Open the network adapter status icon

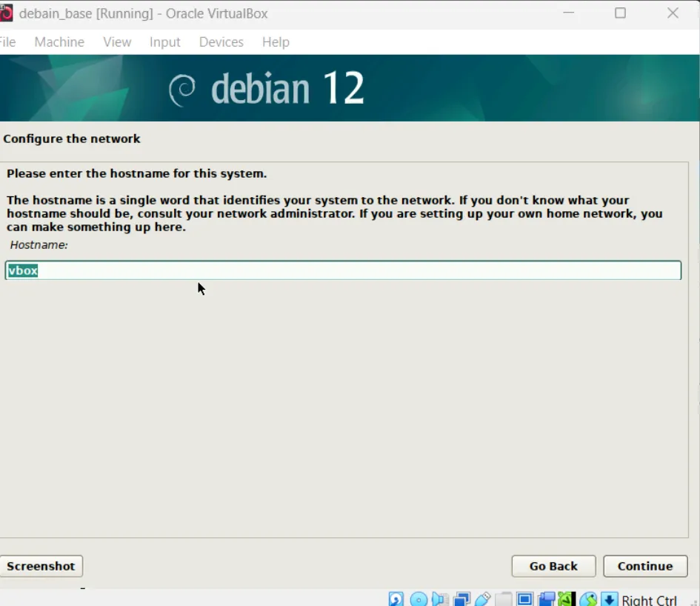pyautogui.click(x=461, y=599)
